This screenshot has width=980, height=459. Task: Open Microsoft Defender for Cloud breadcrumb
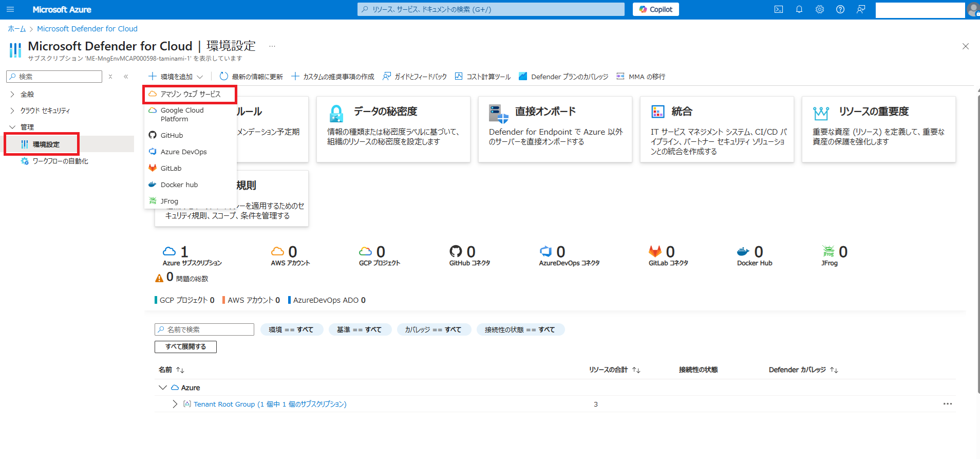tap(87, 29)
